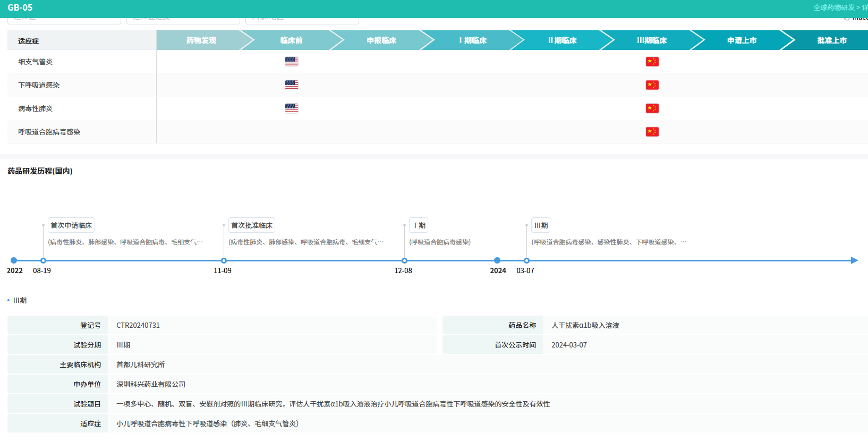Select the 11-09 timeline point
The width and height of the screenshot is (868, 441).
pyautogui.click(x=224, y=260)
